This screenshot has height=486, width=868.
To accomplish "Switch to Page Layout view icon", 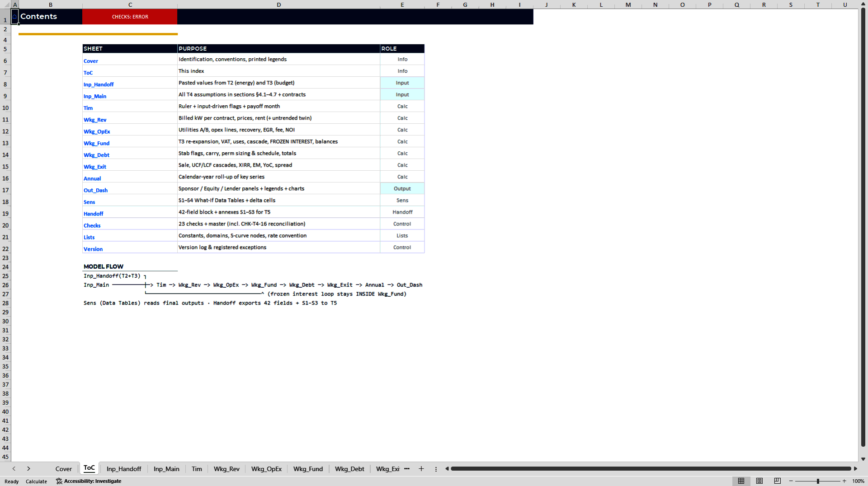I will tap(759, 481).
